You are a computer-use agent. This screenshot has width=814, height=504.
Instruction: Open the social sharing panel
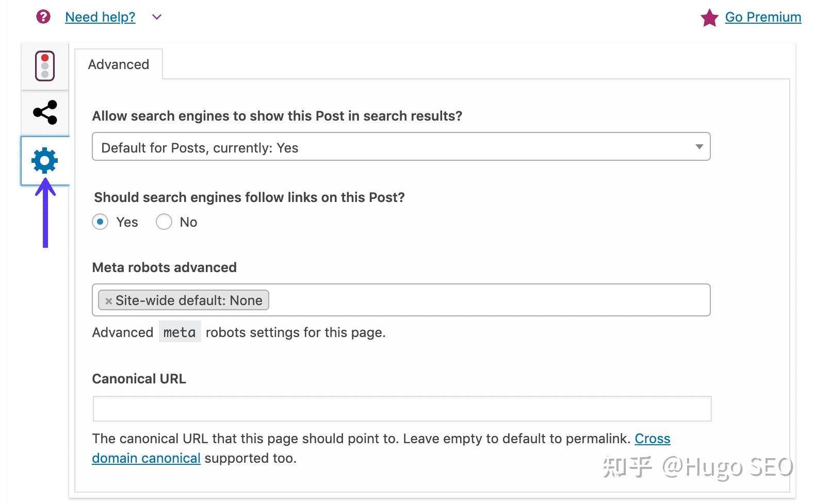pyautogui.click(x=45, y=112)
